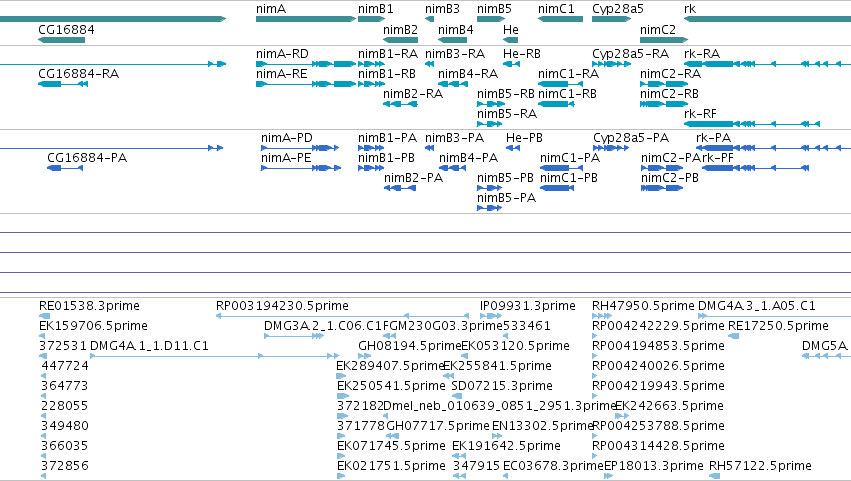This screenshot has width=851, height=481.
Task: Click protein nimB4-PA
Action: pyautogui.click(x=453, y=168)
